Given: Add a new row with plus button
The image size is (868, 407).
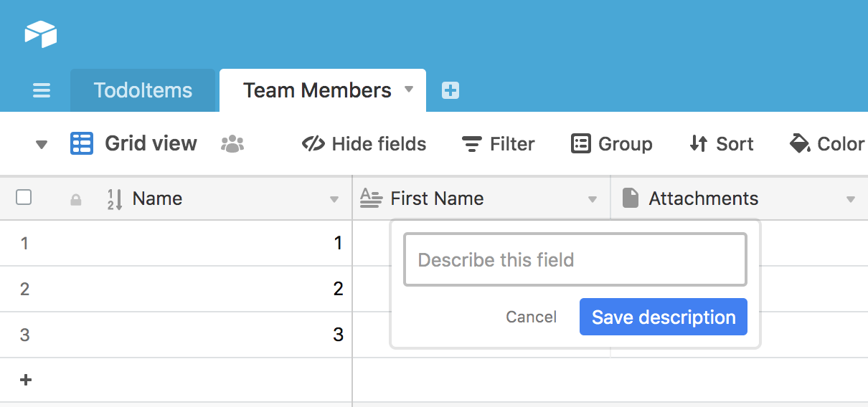Looking at the screenshot, I should tap(26, 380).
